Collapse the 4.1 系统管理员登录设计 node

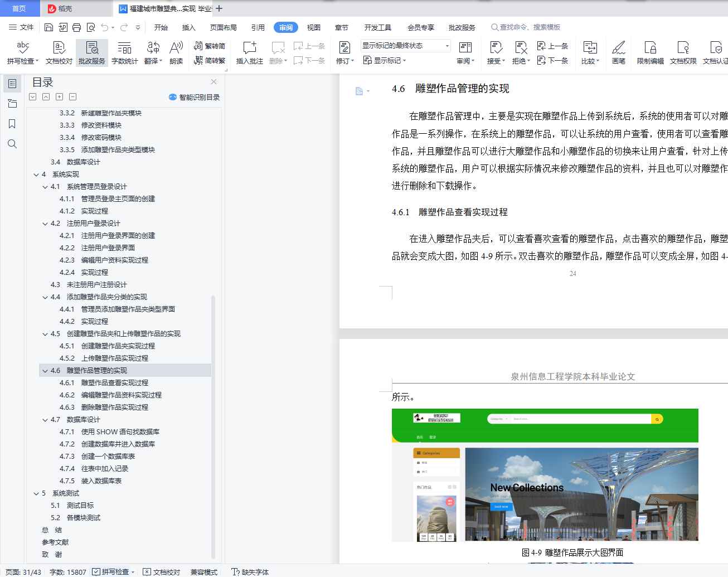click(45, 187)
